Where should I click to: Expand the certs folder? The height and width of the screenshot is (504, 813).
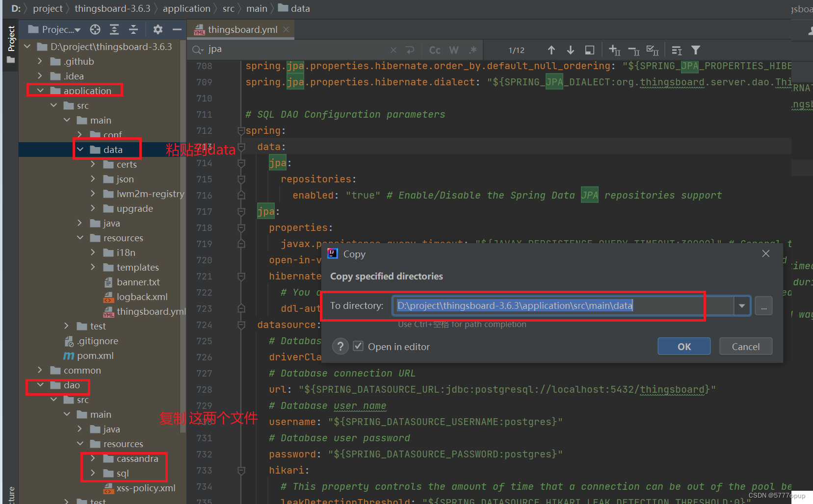(93, 164)
